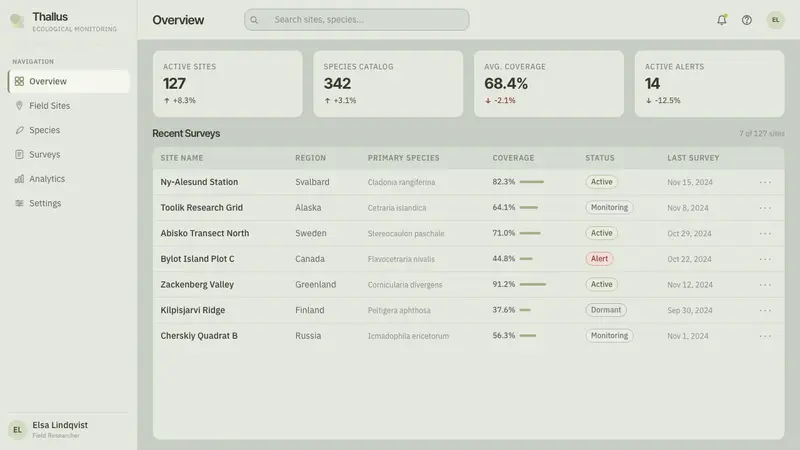Click species Icmadophila ericetorum
The image size is (800, 450).
coord(408,336)
